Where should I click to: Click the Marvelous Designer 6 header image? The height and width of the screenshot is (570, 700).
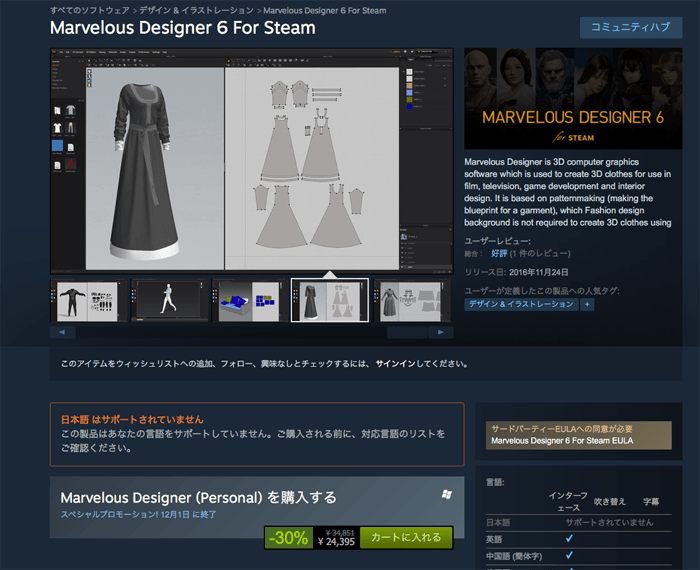click(573, 99)
